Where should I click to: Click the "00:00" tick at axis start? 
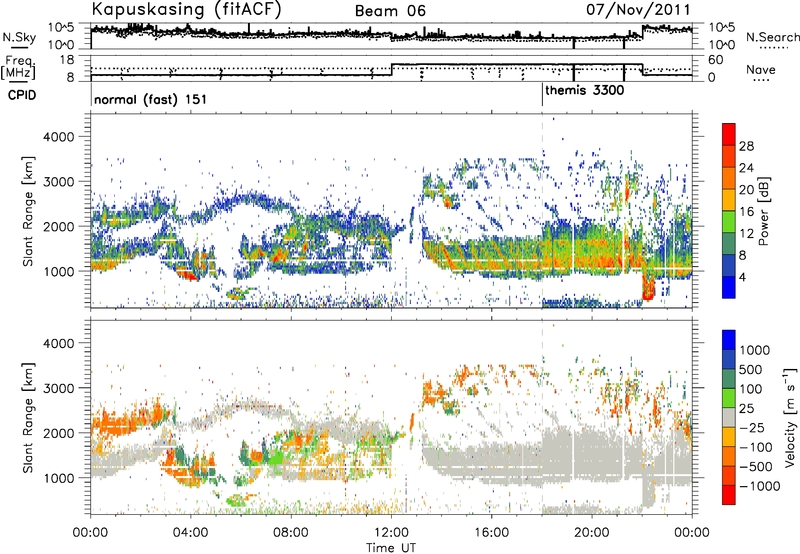coord(91,533)
